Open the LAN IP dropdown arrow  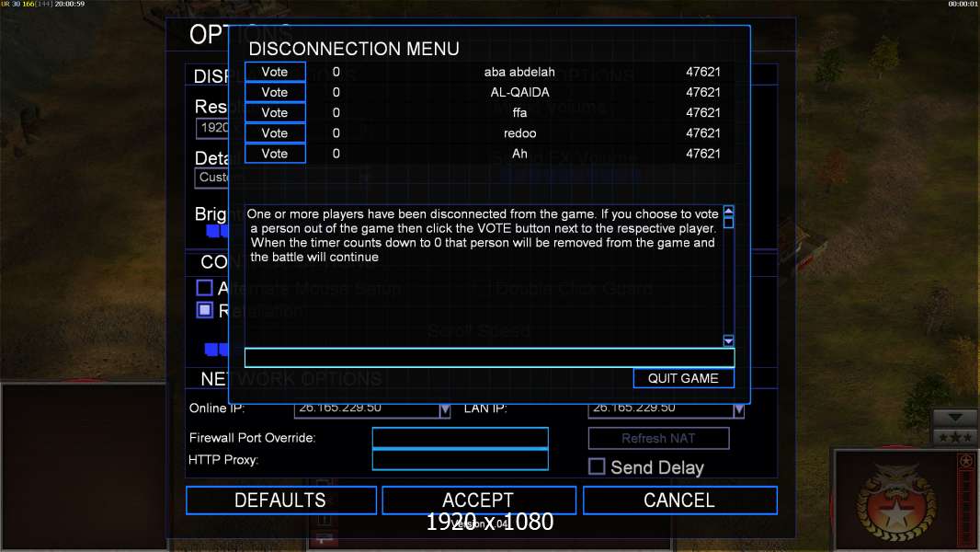(738, 410)
